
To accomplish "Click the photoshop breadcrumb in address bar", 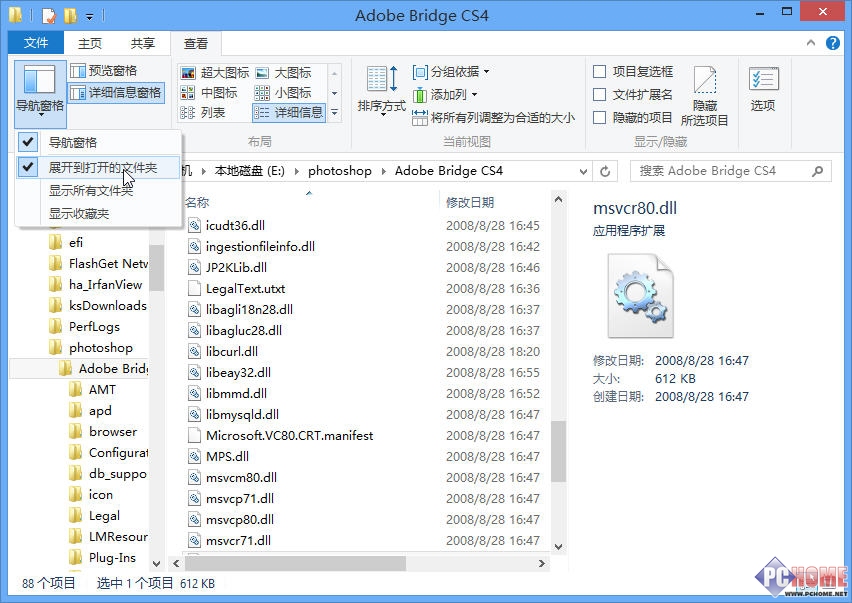I will click(340, 171).
